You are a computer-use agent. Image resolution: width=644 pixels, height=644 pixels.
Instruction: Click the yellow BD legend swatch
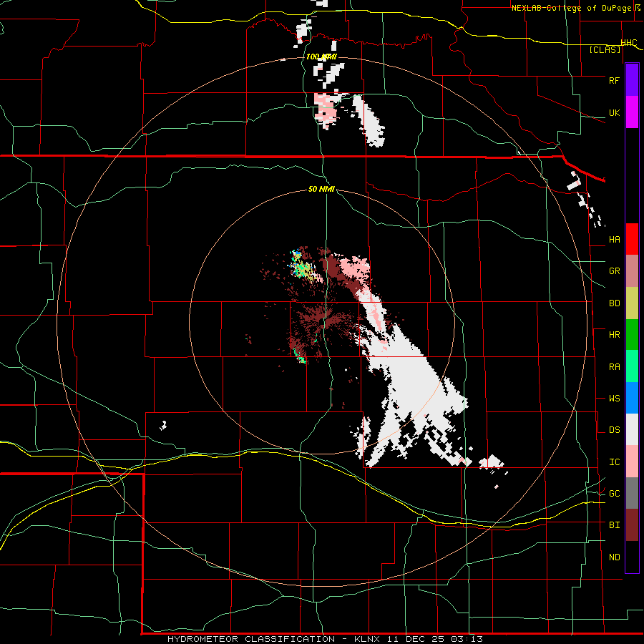(x=632, y=303)
